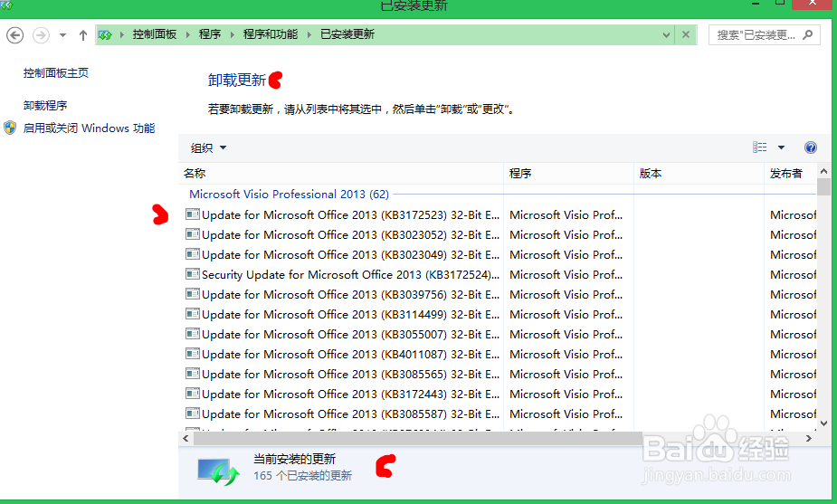Click the 165 个已安装的更新 status text

pos(302,476)
